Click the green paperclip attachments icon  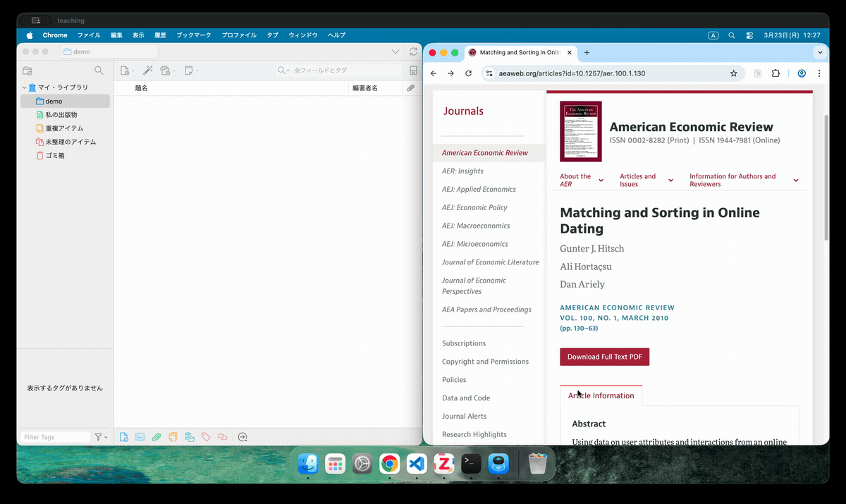157,437
